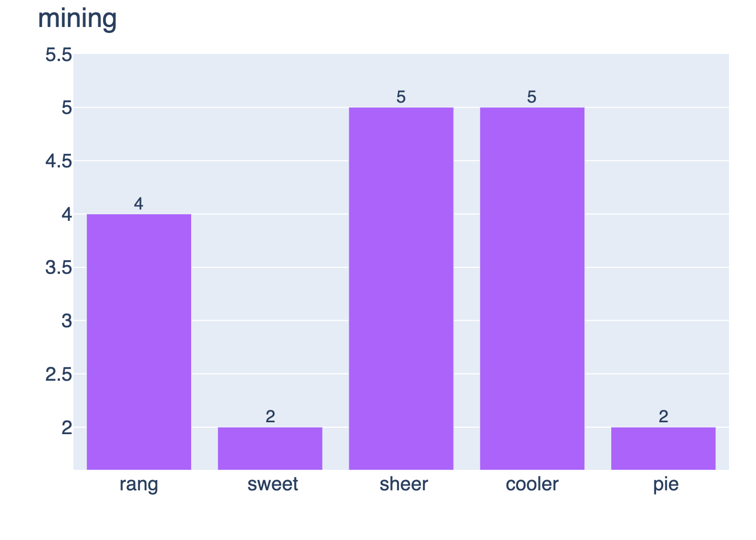Click the value label 2 above sweet
The image size is (756, 540).
point(270,417)
